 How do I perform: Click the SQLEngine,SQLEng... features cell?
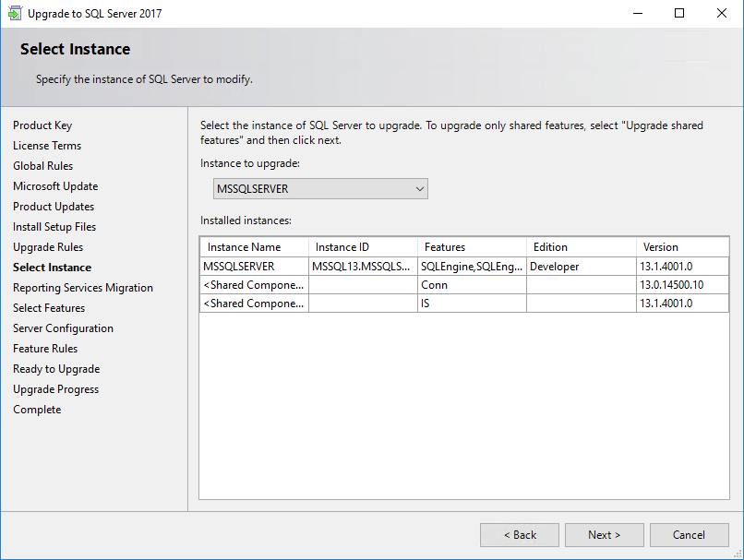click(x=472, y=267)
